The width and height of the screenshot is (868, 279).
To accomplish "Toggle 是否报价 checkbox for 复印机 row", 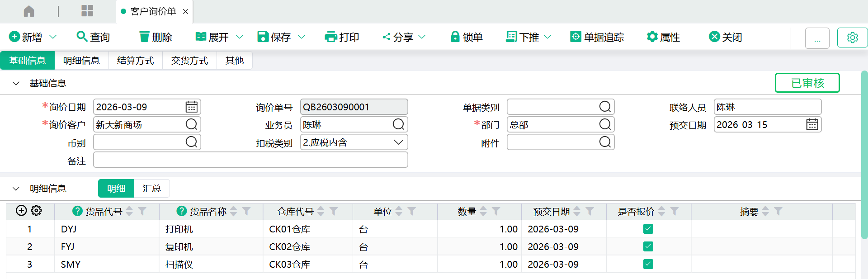I will (x=648, y=246).
